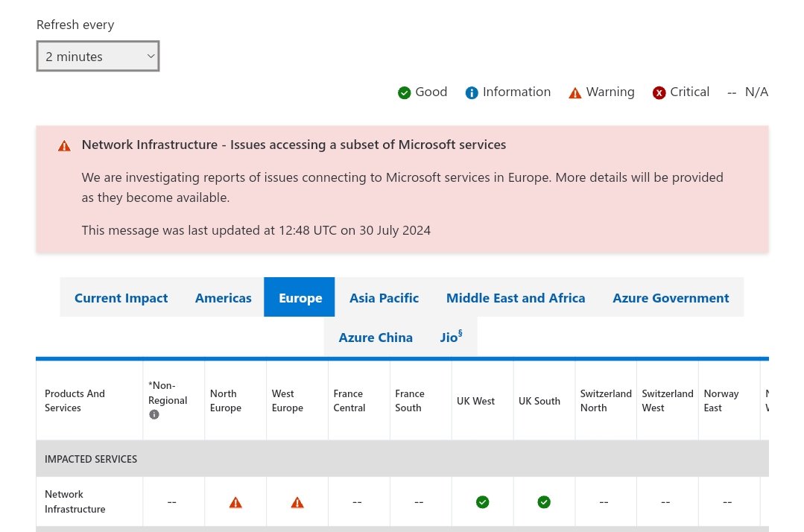Open the Refresh every dropdown
The width and height of the screenshot is (804, 532).
coord(98,56)
